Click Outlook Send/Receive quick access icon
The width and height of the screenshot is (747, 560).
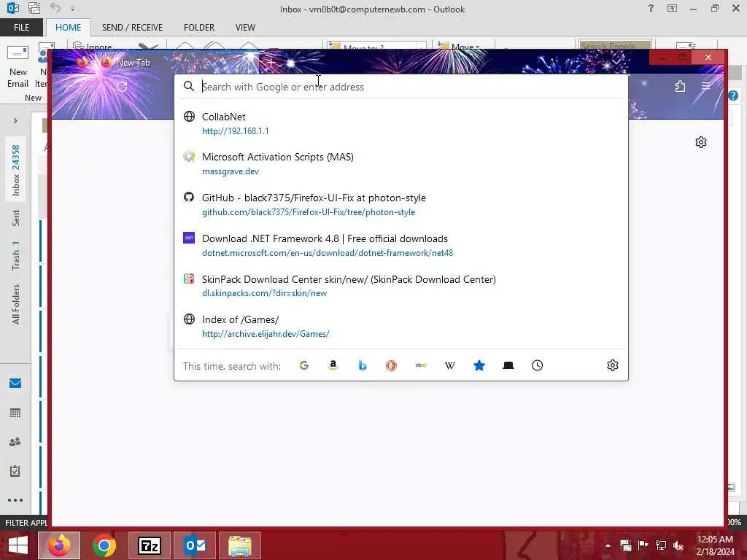point(34,8)
